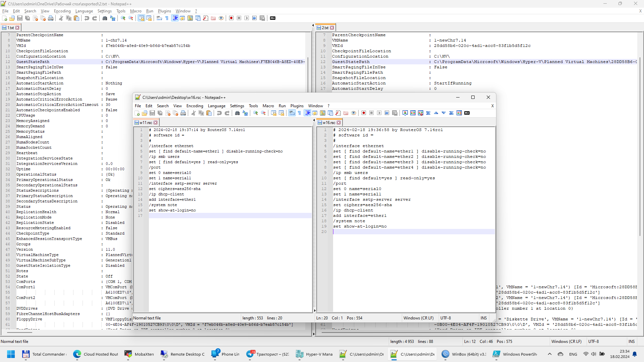This screenshot has height=362, width=644.
Task: Click Zoom In icon in main toolbar
Action: (x=123, y=18)
